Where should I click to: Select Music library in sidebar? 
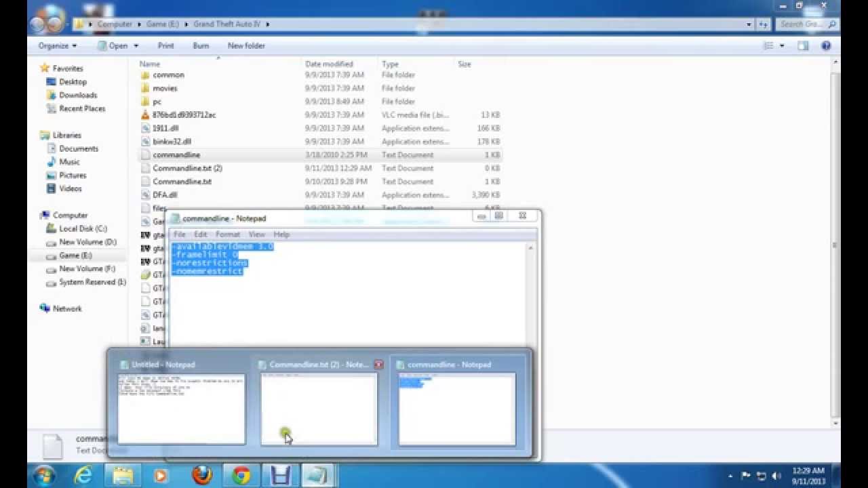[x=69, y=162]
